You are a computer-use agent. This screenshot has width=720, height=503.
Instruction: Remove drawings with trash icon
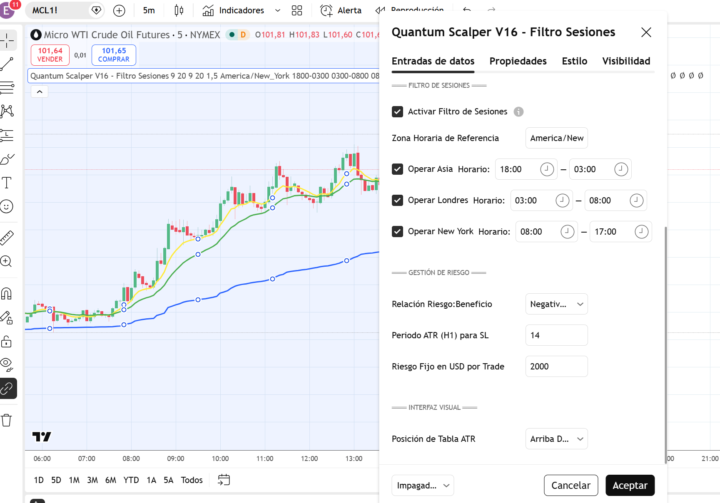point(7,420)
